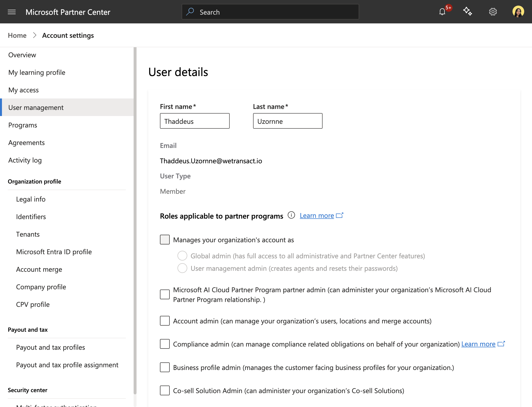This screenshot has width=532, height=407.
Task: Check the Compliance admin checkbox
Action: (x=165, y=344)
